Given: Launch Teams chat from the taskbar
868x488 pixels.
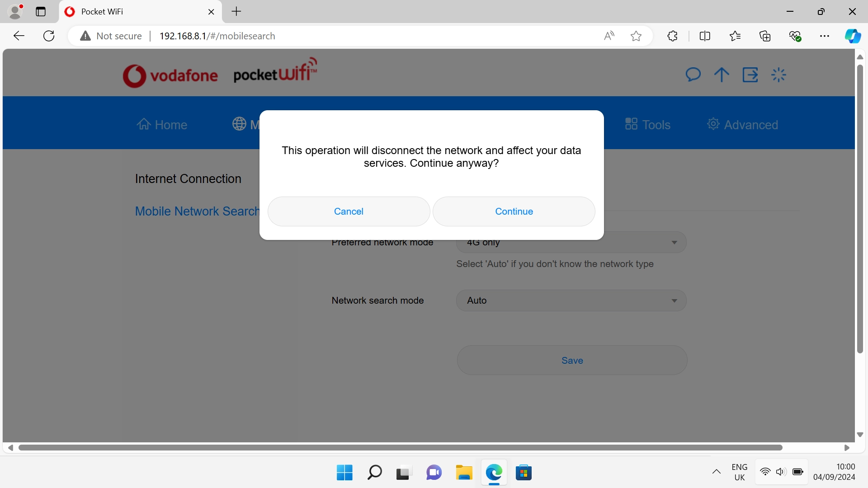Looking at the screenshot, I should point(434,472).
